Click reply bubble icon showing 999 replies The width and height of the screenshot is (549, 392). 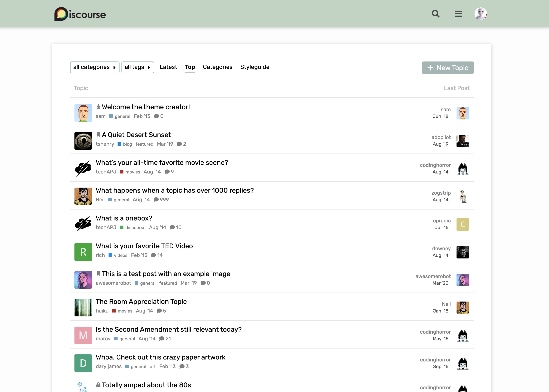pyautogui.click(x=156, y=200)
